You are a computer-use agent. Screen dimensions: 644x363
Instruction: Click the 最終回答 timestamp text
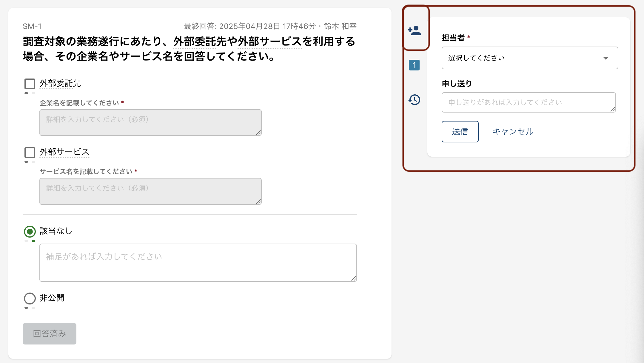tap(270, 26)
